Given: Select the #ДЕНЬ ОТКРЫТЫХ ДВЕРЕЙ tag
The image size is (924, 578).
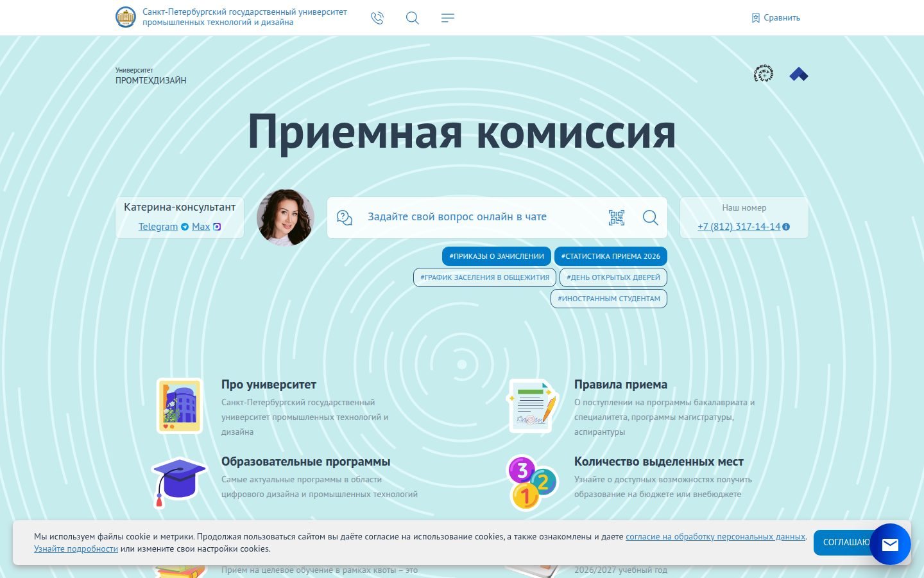Looking at the screenshot, I should pos(613,277).
